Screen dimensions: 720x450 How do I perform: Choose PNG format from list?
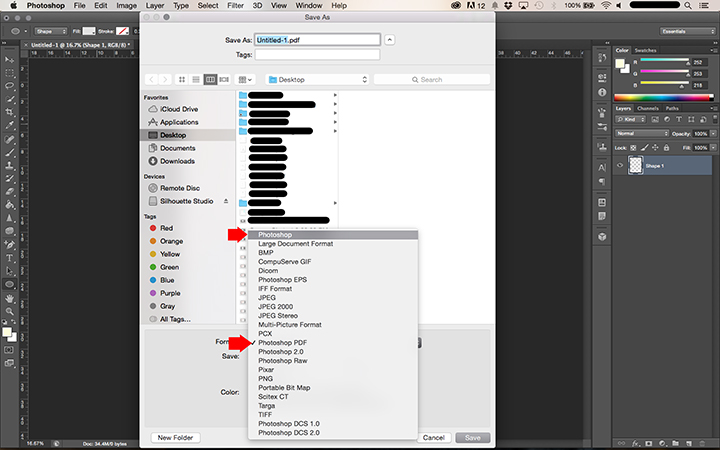[333, 378]
